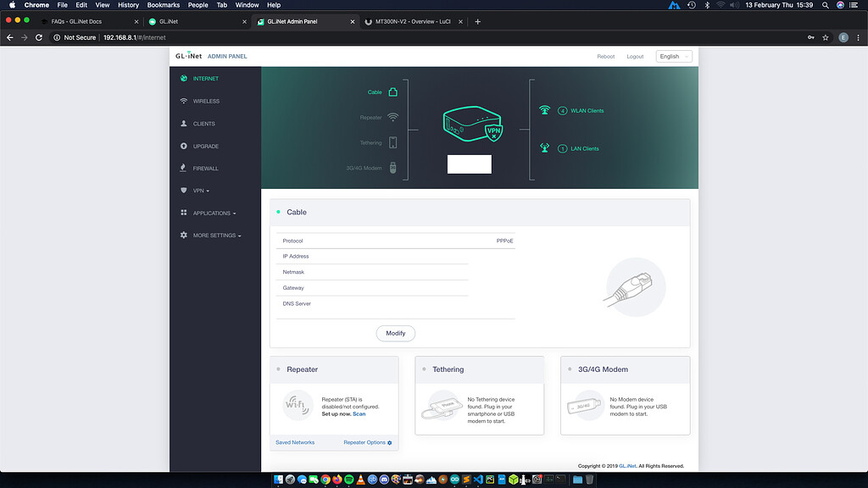Image resolution: width=868 pixels, height=488 pixels.
Task: Open the Firewall sidebar section
Action: (205, 169)
